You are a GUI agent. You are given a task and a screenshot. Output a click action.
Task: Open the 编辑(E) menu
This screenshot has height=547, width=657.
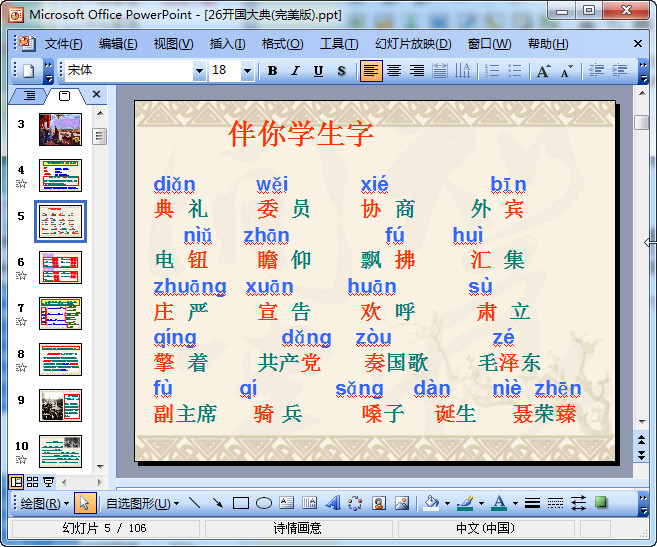118,44
